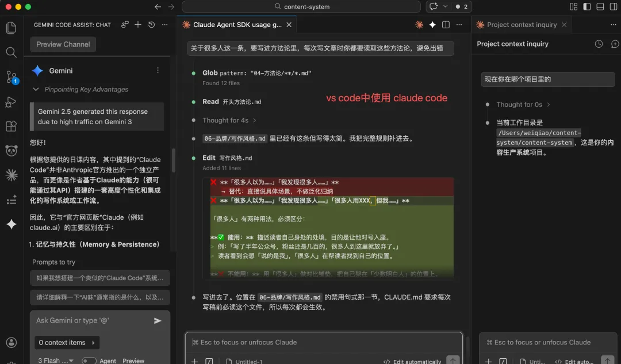Add attachment in main Claude input

click(x=194, y=361)
